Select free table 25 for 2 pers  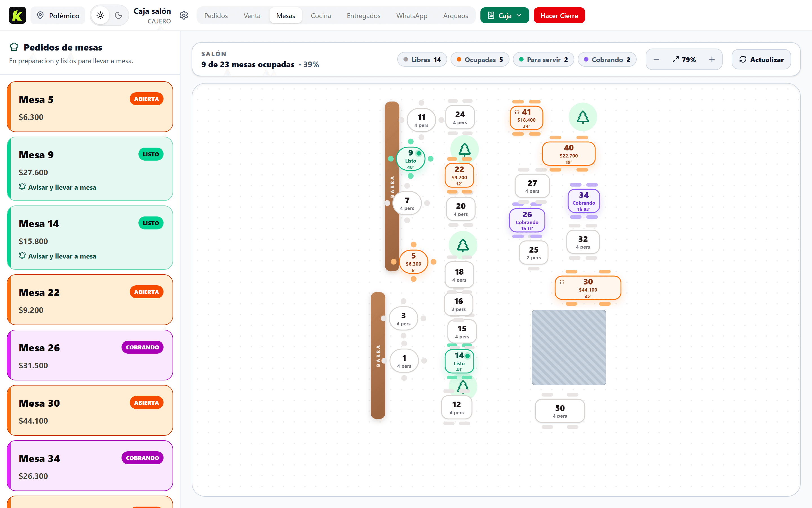coord(533,253)
